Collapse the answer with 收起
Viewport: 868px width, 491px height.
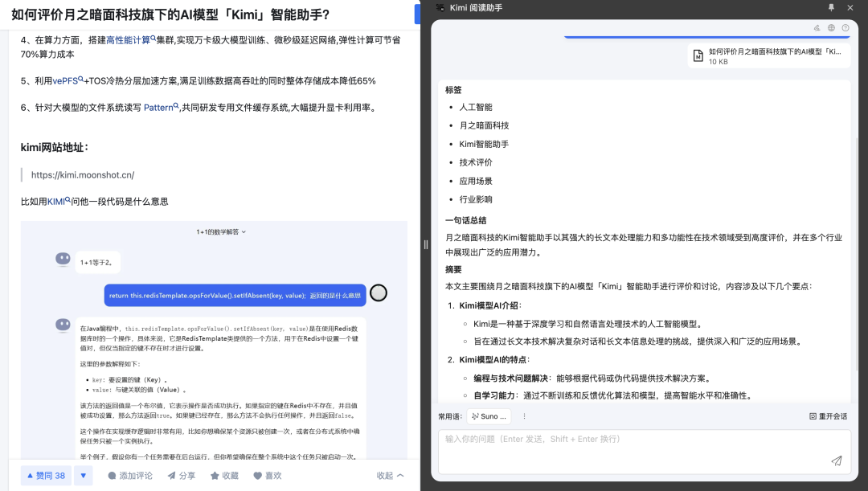[391, 476]
